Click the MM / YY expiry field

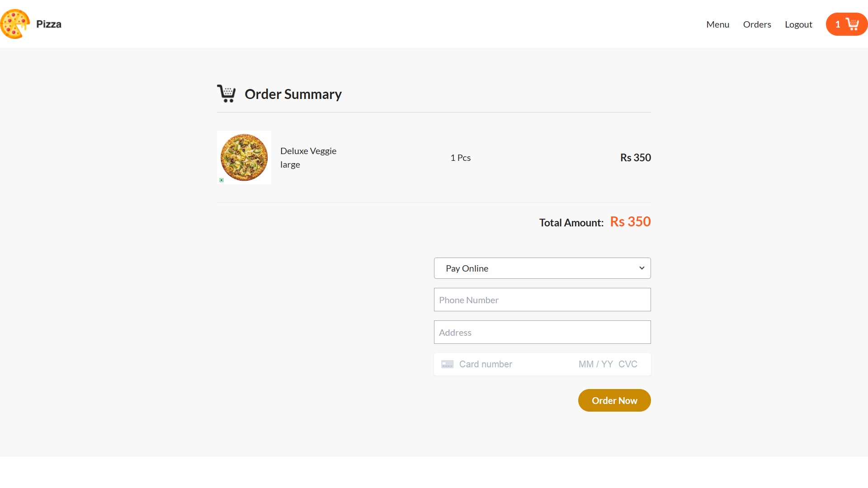point(595,364)
